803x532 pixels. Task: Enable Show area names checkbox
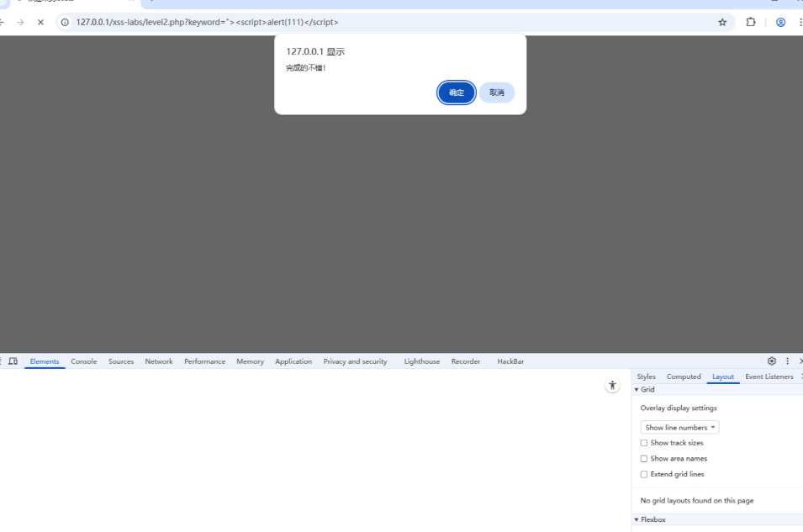click(x=644, y=459)
